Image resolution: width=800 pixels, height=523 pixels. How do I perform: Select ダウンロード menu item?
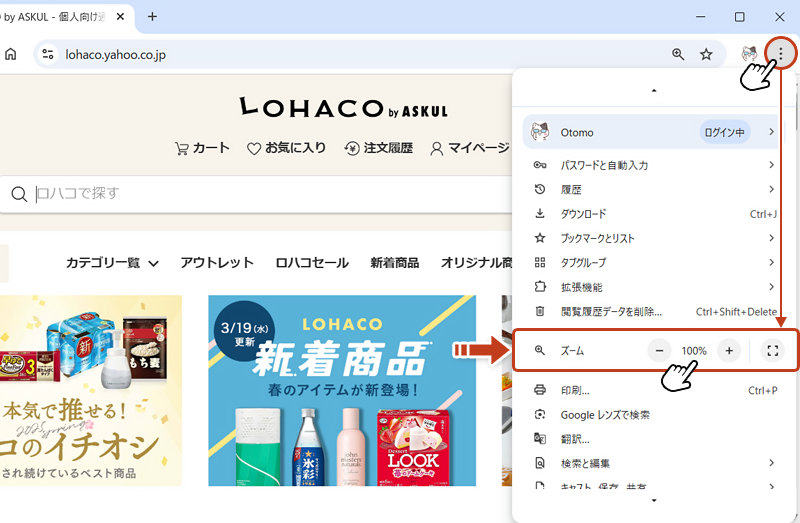654,214
